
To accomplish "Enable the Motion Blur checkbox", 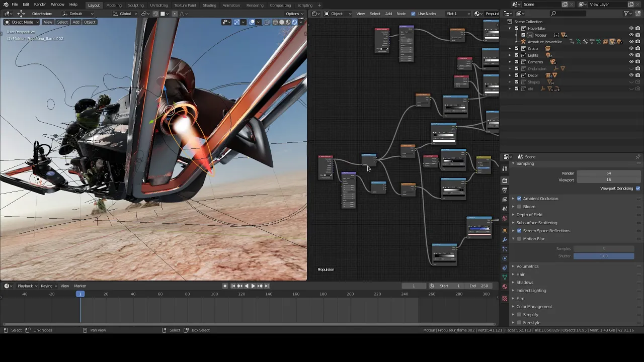I will pos(519,239).
